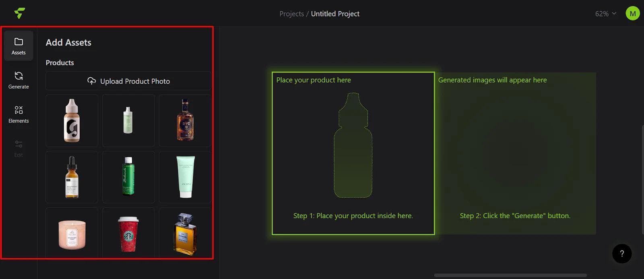644x279 pixels.
Task: Expand the 62% zoom dropdown
Action: (606, 14)
